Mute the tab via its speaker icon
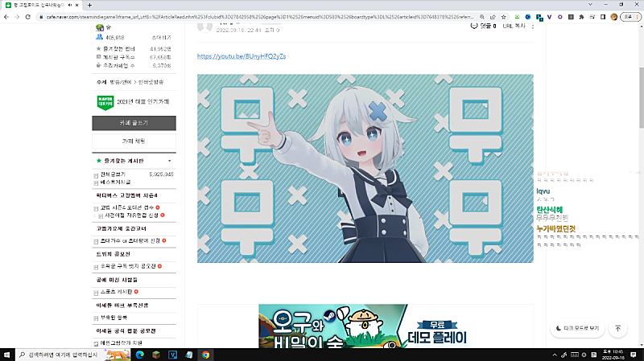 click(70, 5)
